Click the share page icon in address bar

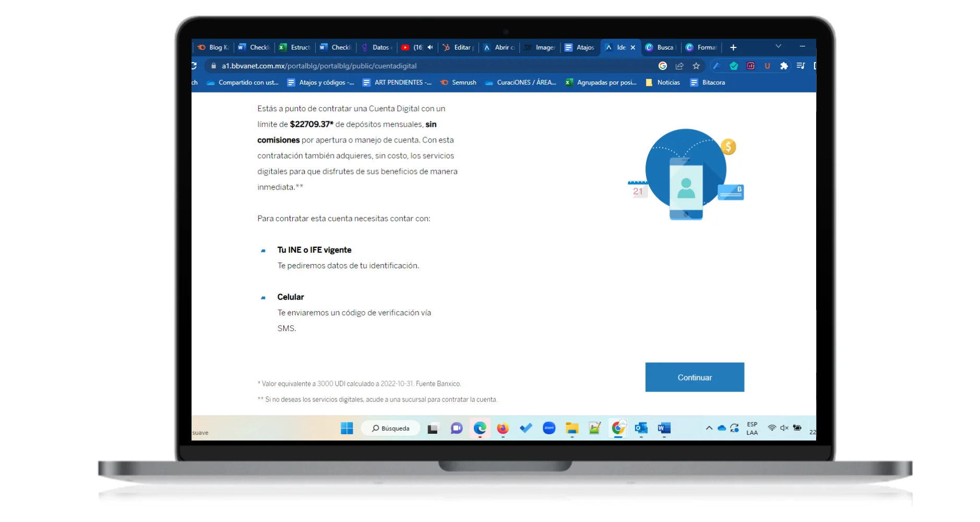coord(679,66)
